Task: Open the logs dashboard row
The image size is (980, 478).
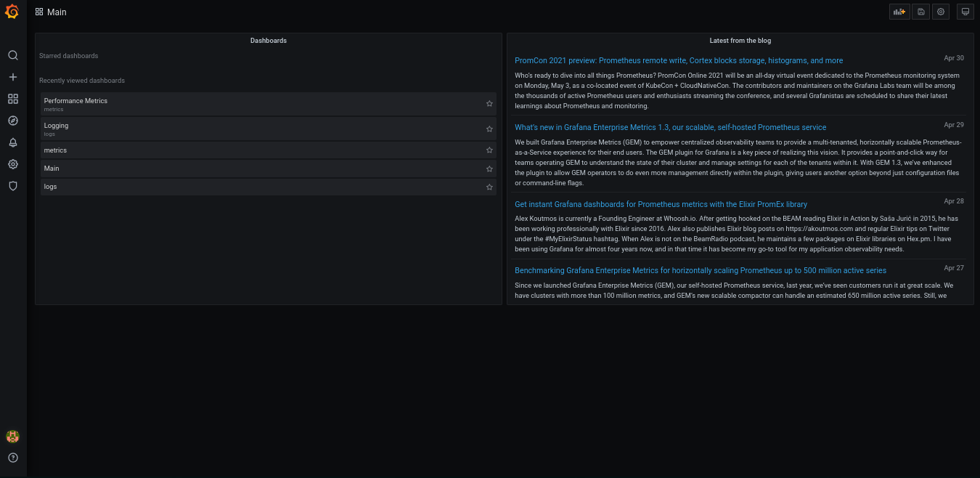Action: (269, 187)
